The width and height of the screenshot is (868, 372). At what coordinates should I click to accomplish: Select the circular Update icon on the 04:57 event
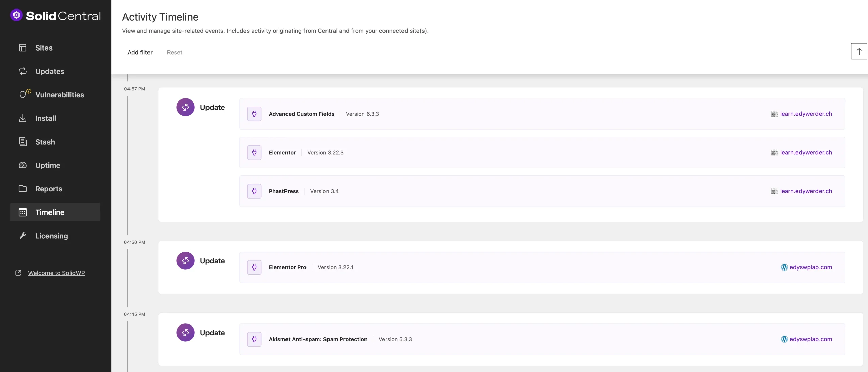tap(185, 107)
